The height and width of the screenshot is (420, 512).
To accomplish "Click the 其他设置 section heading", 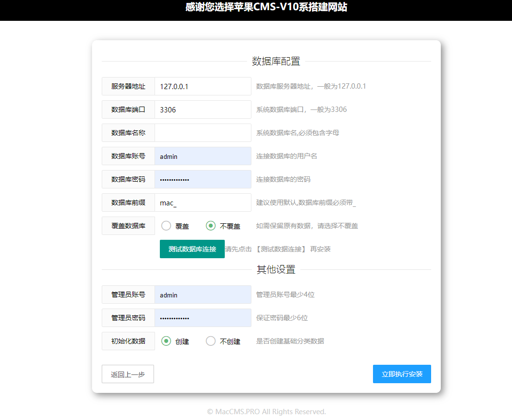I will 276,269.
